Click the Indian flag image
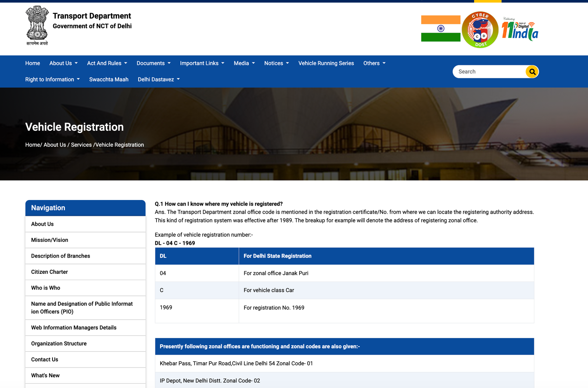Screen dimensions: 588x388 [441, 29]
